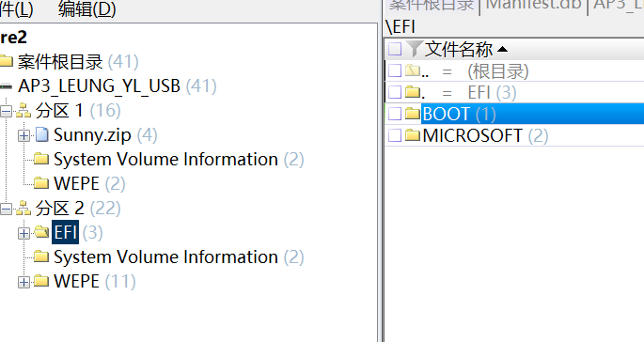Click the BOOT folder icon in file list
Image resolution: width=644 pixels, height=342 pixels.
click(413, 114)
